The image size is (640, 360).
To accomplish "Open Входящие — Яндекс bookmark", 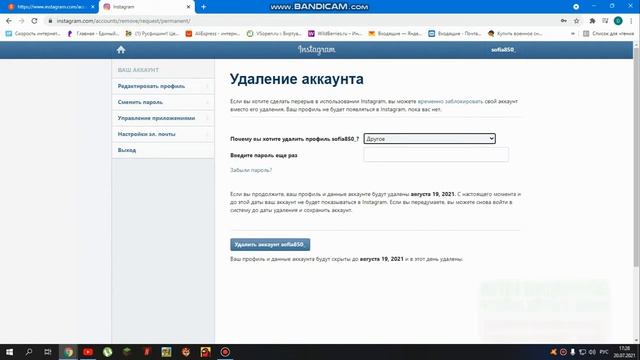I will pyautogui.click(x=395, y=33).
